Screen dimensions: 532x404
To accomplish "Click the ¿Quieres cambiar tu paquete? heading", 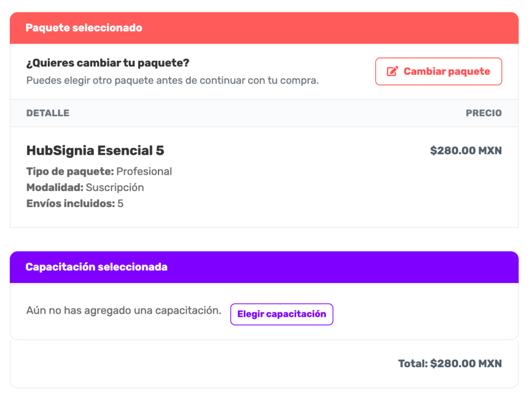I will 108,63.
